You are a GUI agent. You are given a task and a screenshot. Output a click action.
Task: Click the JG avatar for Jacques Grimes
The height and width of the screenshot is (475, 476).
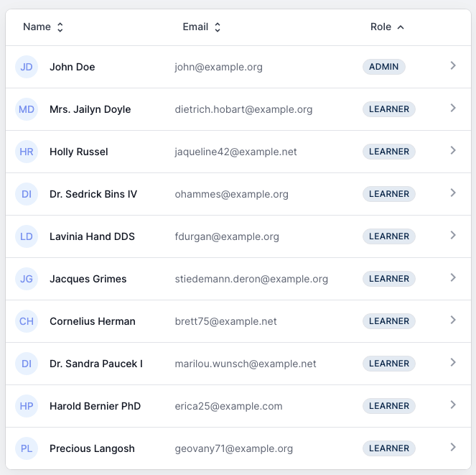click(x=27, y=279)
